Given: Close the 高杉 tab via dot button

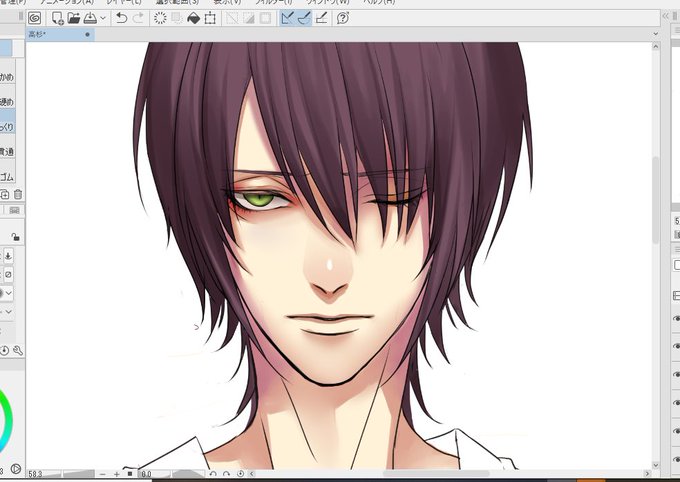Looking at the screenshot, I should pyautogui.click(x=88, y=34).
